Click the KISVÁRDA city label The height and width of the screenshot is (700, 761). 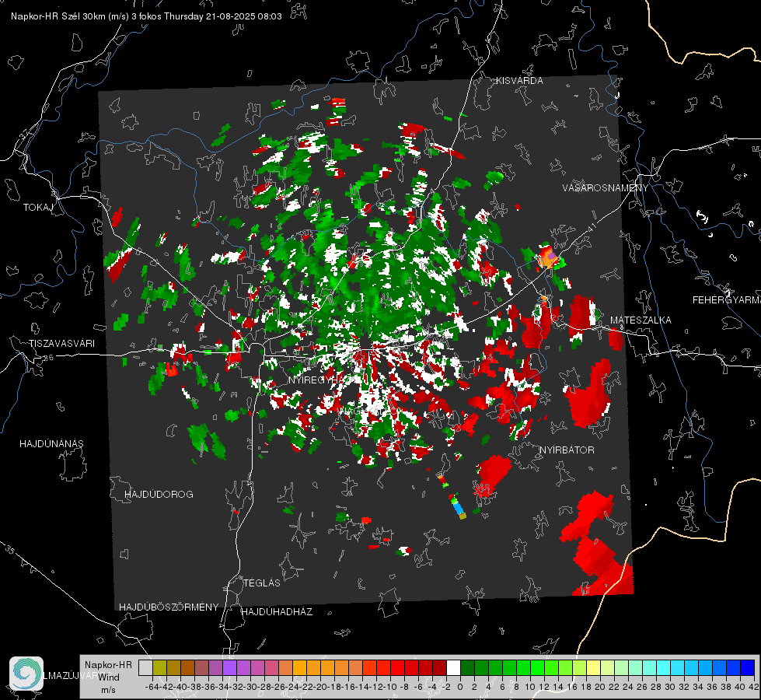(519, 81)
